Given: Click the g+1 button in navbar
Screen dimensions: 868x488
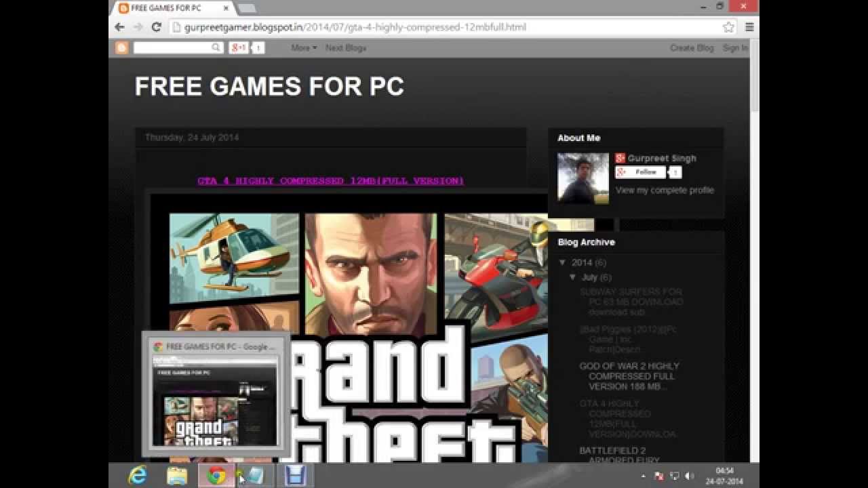Looking at the screenshot, I should click(x=239, y=47).
